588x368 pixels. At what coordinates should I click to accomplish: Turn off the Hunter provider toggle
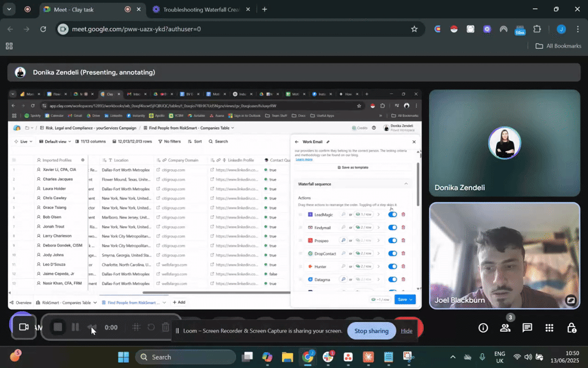pos(393,267)
